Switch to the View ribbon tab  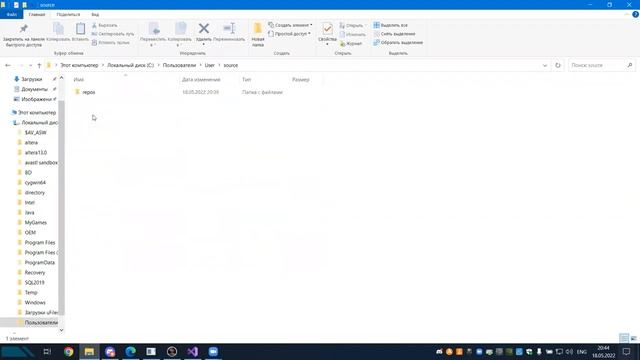(x=95, y=14)
